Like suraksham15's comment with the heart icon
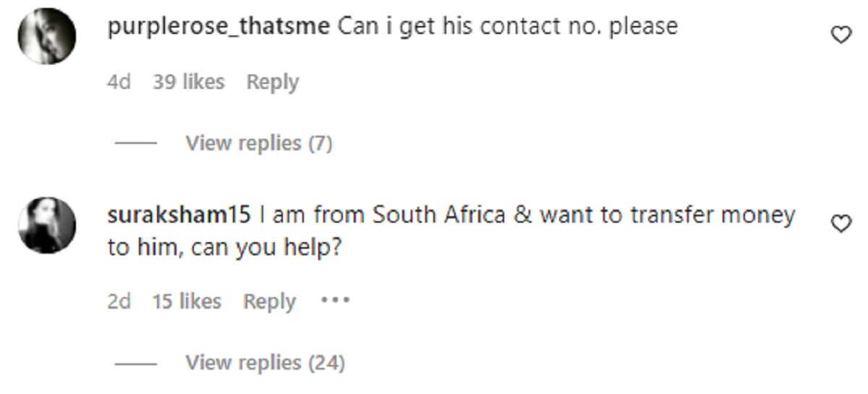Screen dimensions: 868x394 click(x=841, y=225)
